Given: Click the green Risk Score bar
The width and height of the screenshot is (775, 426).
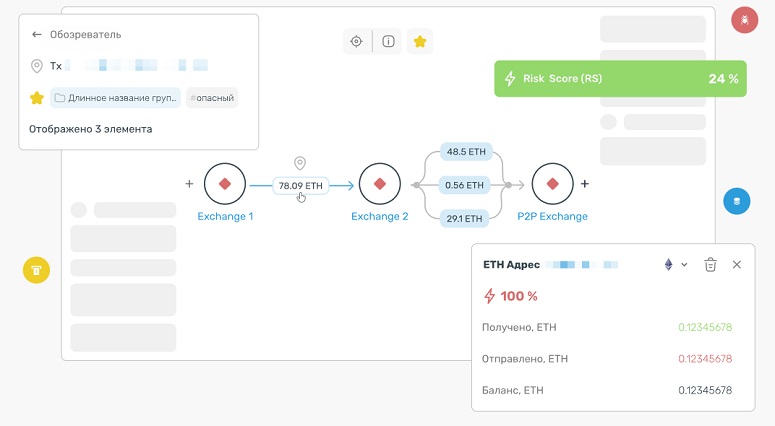Looking at the screenshot, I should click(620, 79).
